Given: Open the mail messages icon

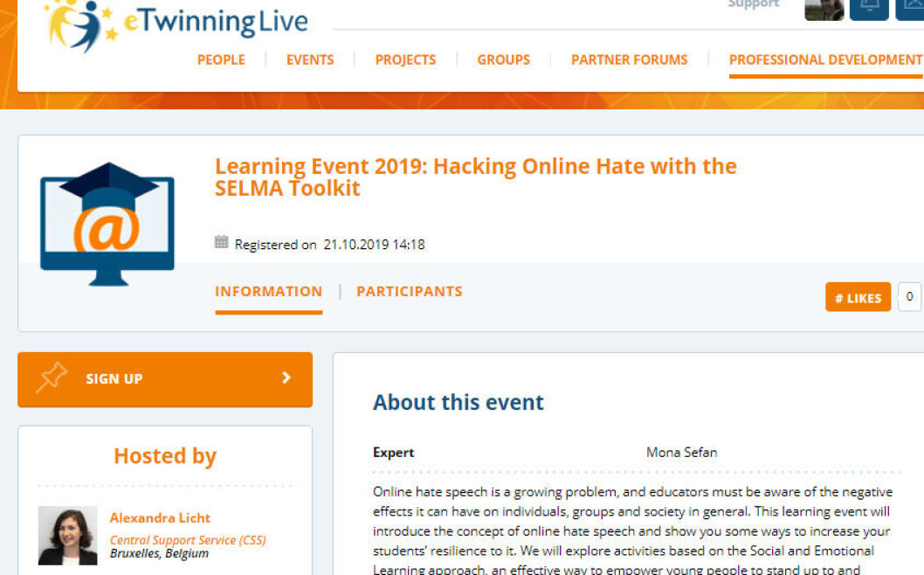Looking at the screenshot, I should point(910,10).
